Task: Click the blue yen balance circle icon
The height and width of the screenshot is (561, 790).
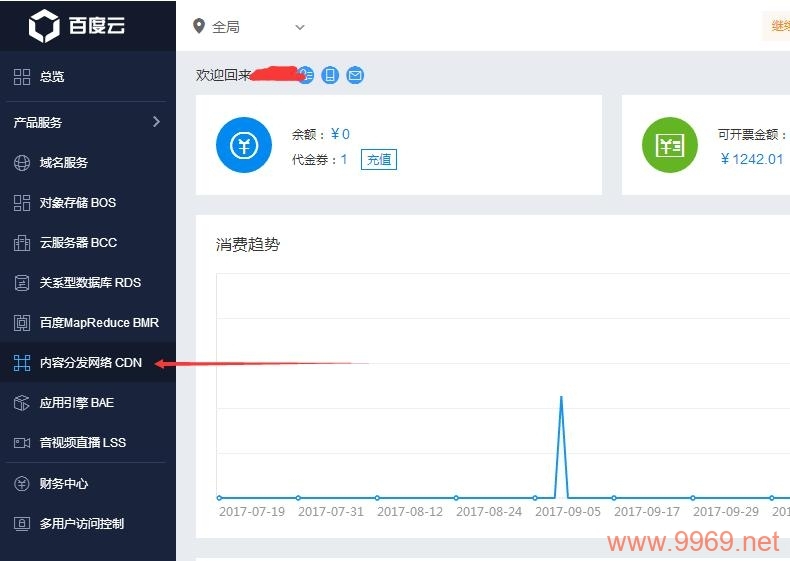Action: pyautogui.click(x=244, y=145)
